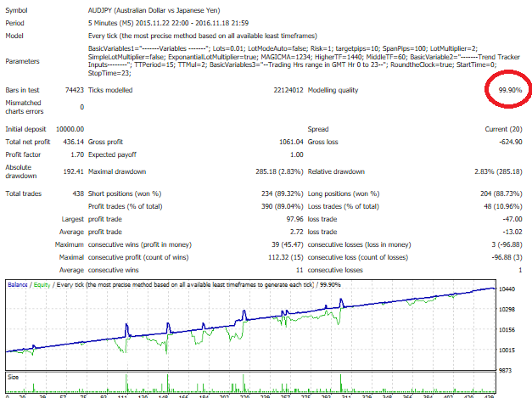
Task: Click the 10015 axis label on chart
Action: coord(507,350)
